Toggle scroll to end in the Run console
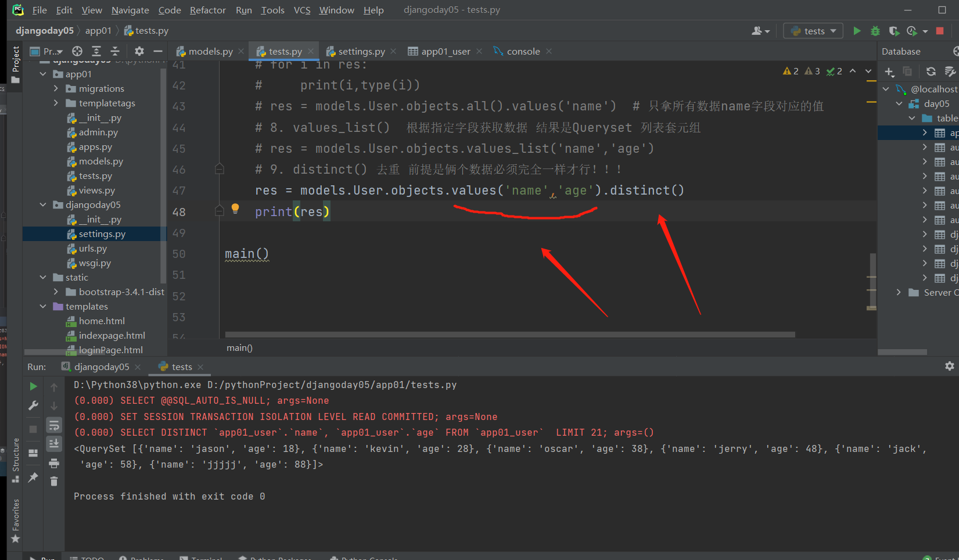This screenshot has height=560, width=959. [54, 444]
